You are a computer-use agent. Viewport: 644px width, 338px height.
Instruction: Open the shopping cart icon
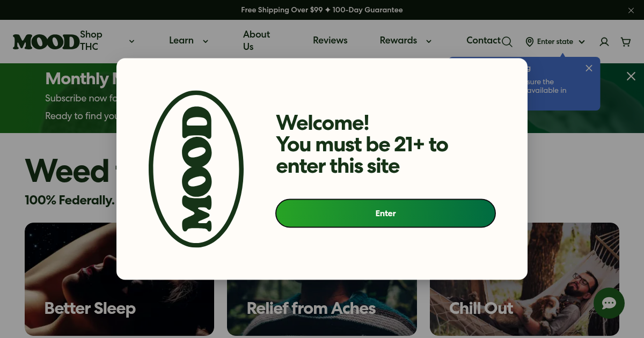(626, 42)
